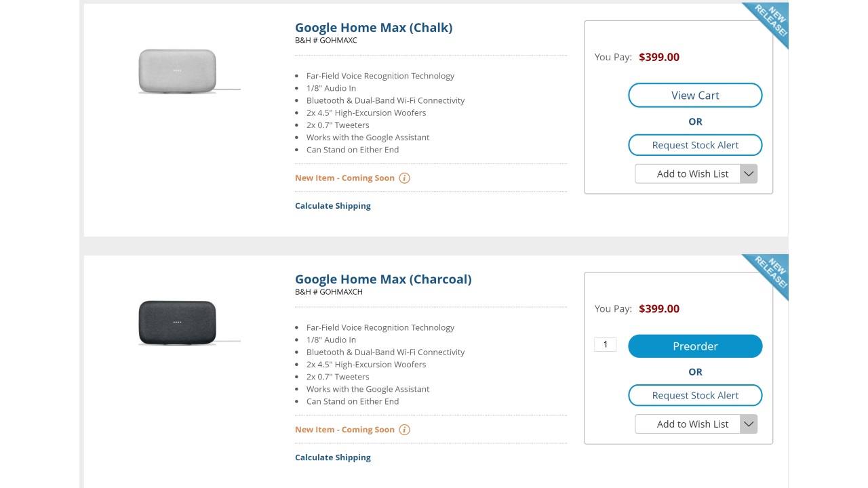Click info icon beside Chalk Coming Soon
868x488 pixels.
[405, 178]
